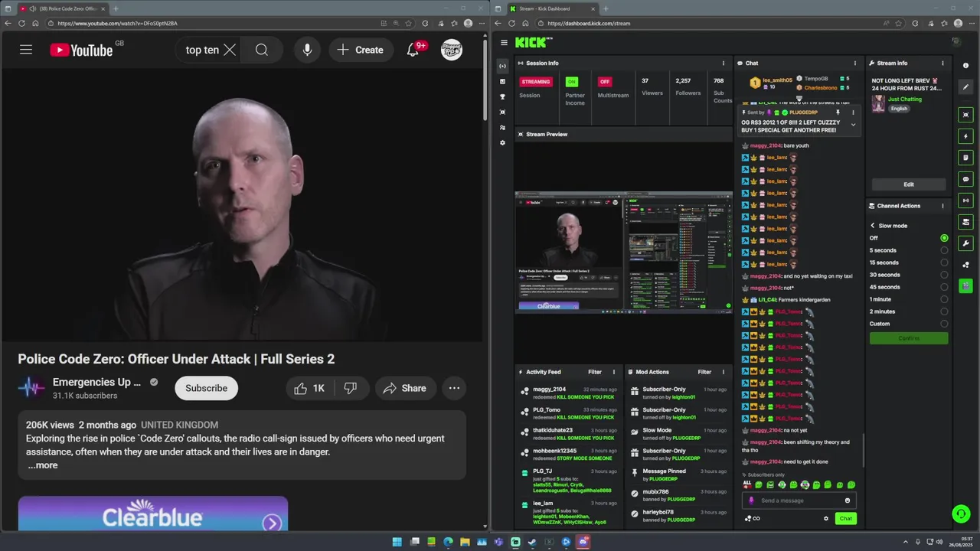Go back from Slow mode submenu

pyautogui.click(x=872, y=226)
